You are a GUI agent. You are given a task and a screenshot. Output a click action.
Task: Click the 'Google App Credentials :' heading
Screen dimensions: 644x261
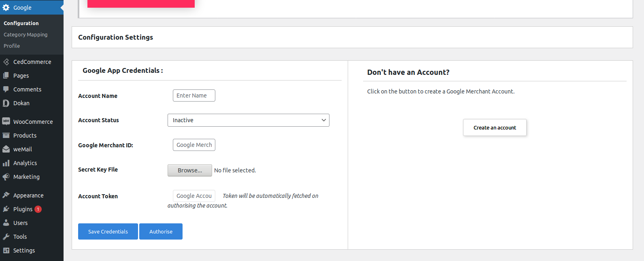coord(123,70)
